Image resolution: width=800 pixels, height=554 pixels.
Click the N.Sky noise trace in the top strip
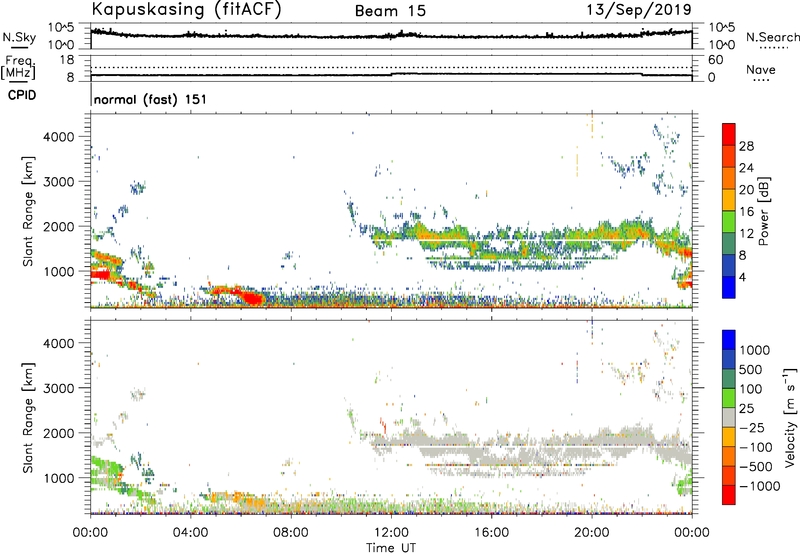(x=391, y=35)
